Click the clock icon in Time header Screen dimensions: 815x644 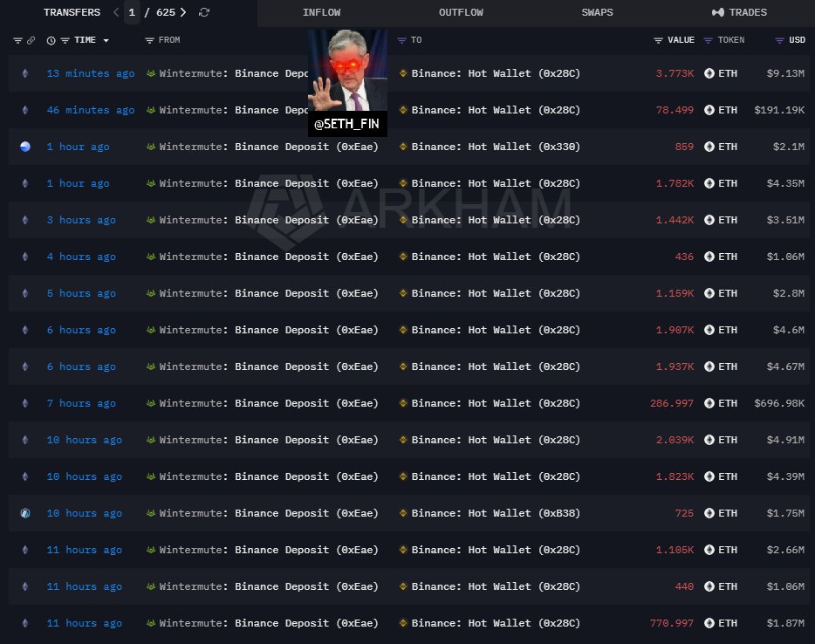51,40
